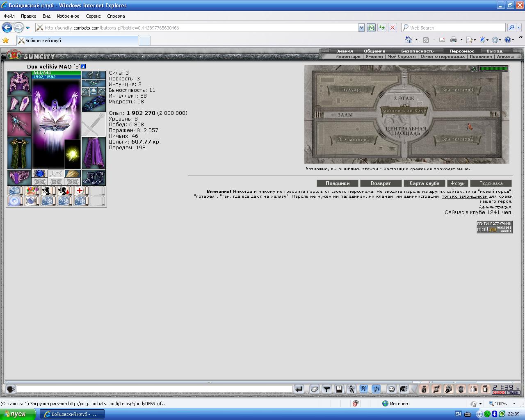
Task: Click the browser Back button
Action: click(7, 27)
